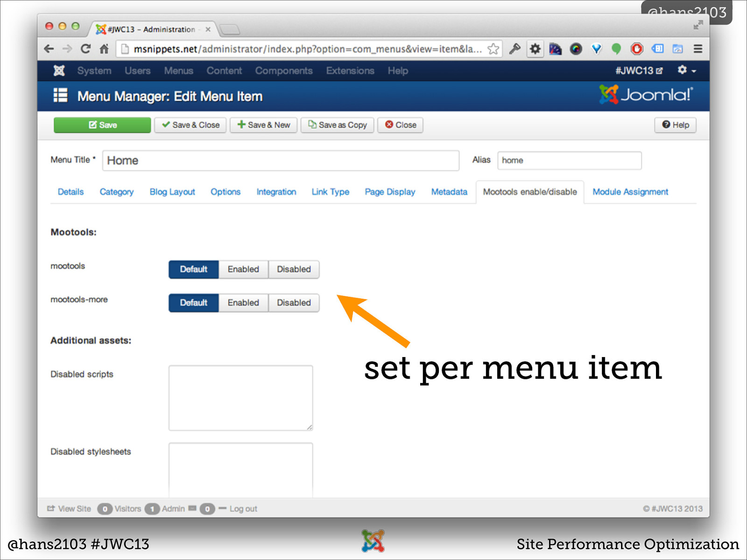Screen dimensions: 747x560
Task: Switch to the Page Display tab
Action: tap(390, 192)
